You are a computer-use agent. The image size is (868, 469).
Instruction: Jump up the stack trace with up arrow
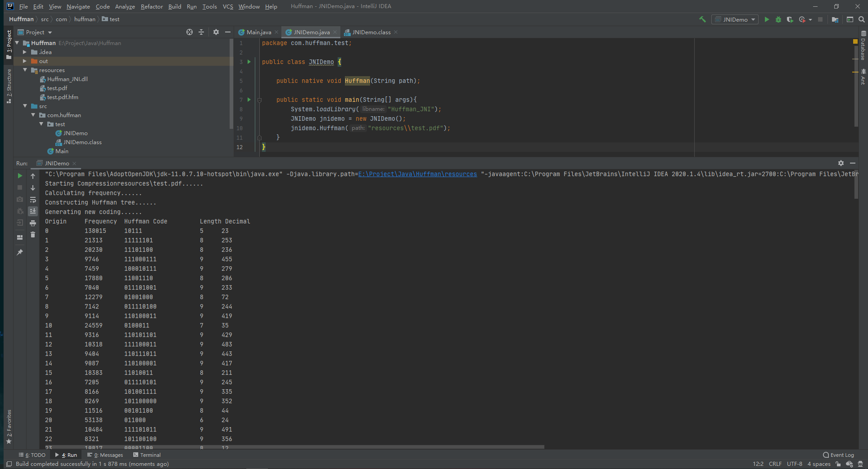click(33, 176)
